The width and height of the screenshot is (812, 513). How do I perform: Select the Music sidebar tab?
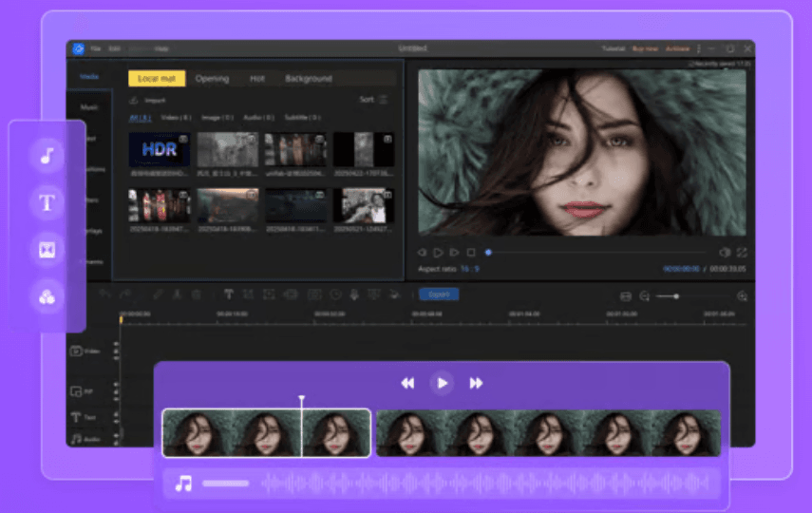pyautogui.click(x=89, y=107)
